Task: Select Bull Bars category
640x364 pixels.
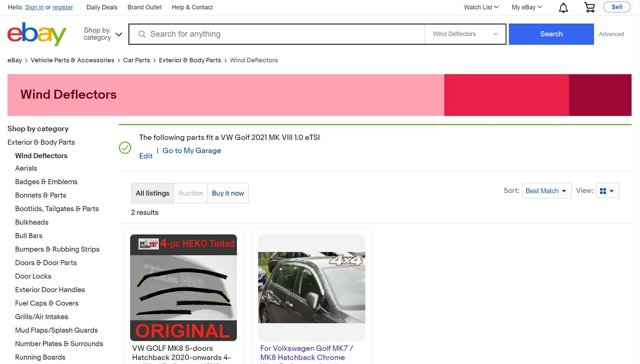Action: [x=29, y=236]
